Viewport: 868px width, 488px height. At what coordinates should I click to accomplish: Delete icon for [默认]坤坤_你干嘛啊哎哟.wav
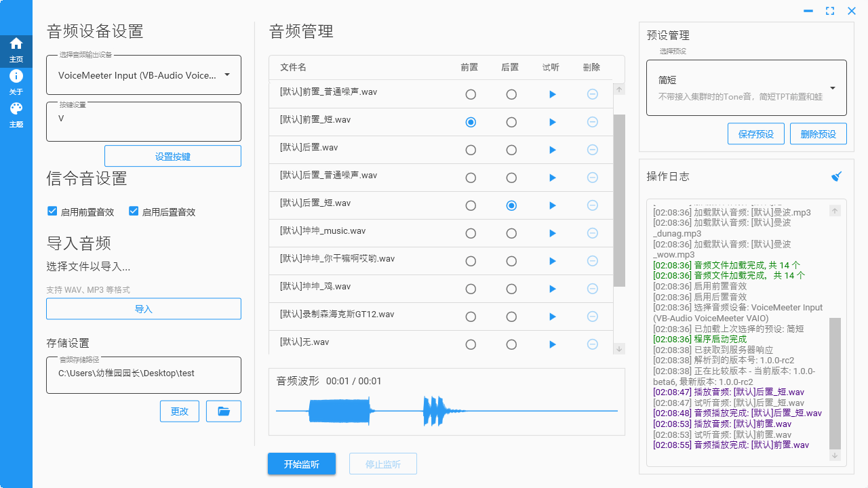click(592, 261)
